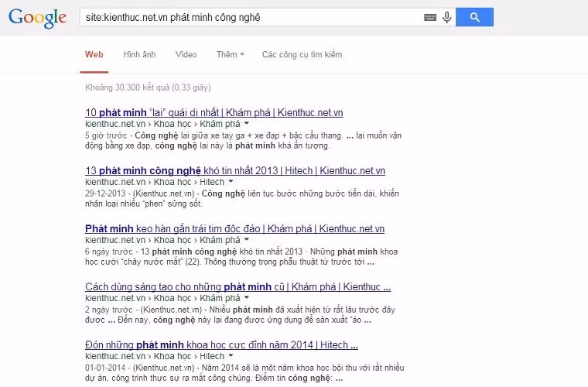Activate voice search microphone icon

[x=446, y=17]
